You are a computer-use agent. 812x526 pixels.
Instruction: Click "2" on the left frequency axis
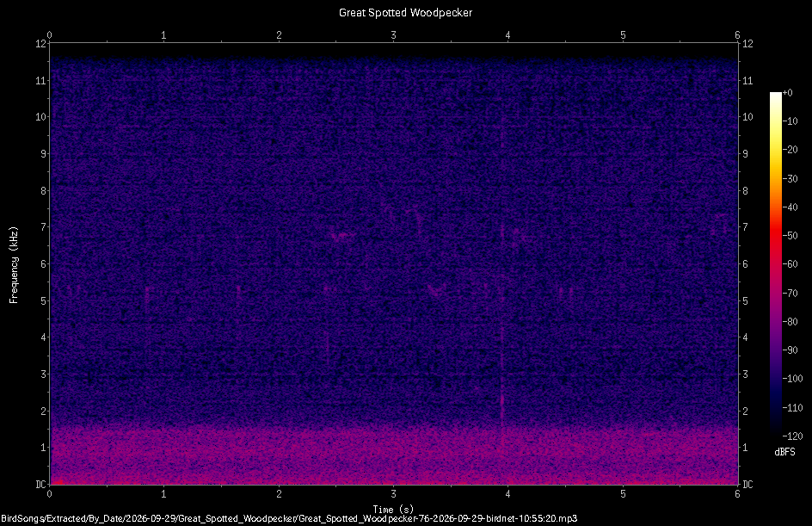44,411
